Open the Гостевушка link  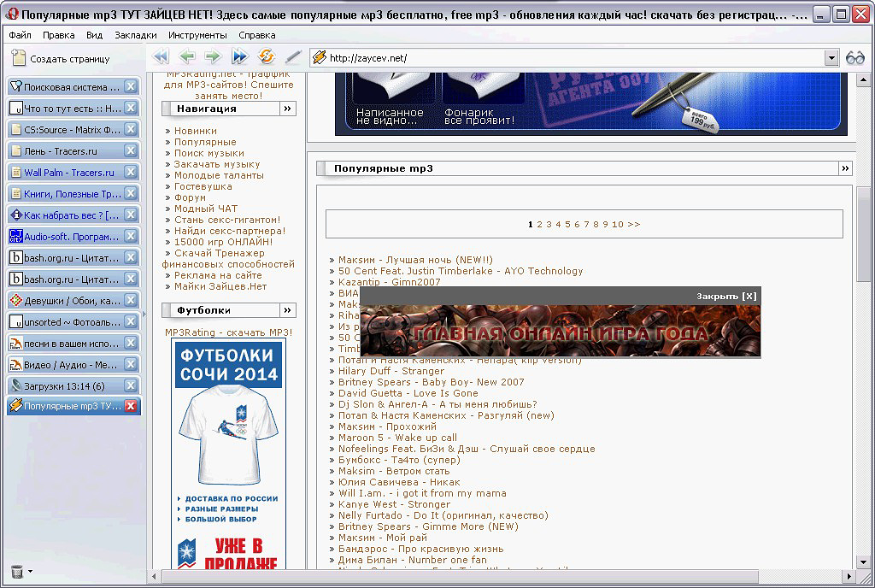click(203, 186)
